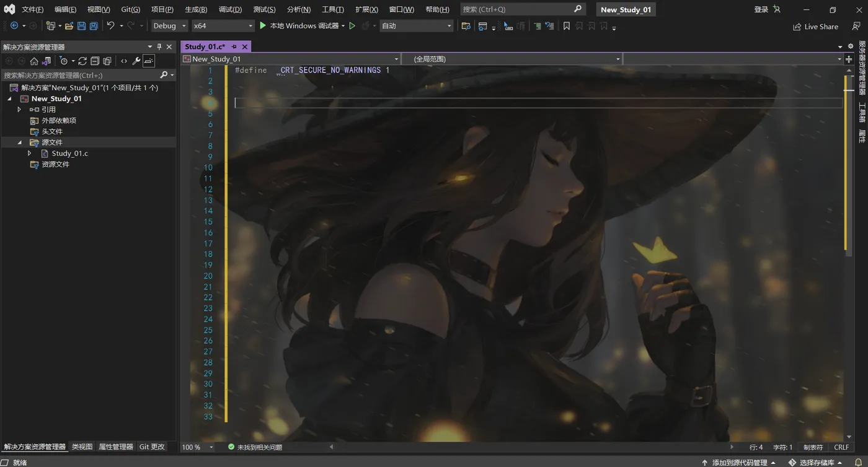Collapse the 源文件 folder node

point(19,142)
